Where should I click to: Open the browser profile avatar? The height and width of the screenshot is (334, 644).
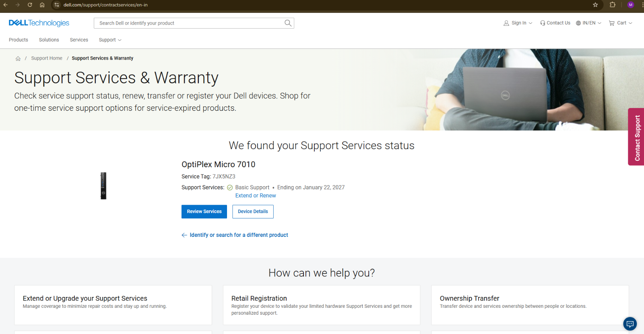pyautogui.click(x=631, y=5)
